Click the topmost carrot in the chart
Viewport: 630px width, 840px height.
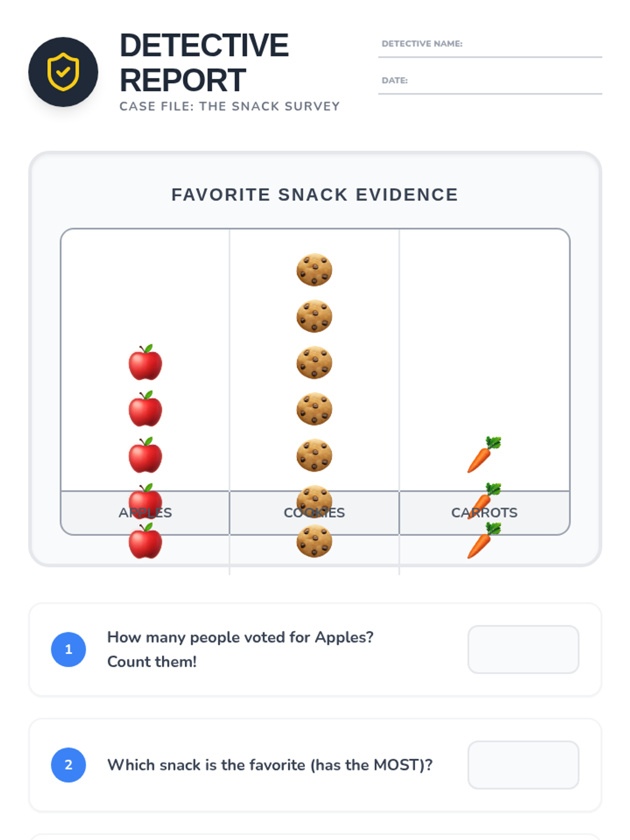pos(484,455)
